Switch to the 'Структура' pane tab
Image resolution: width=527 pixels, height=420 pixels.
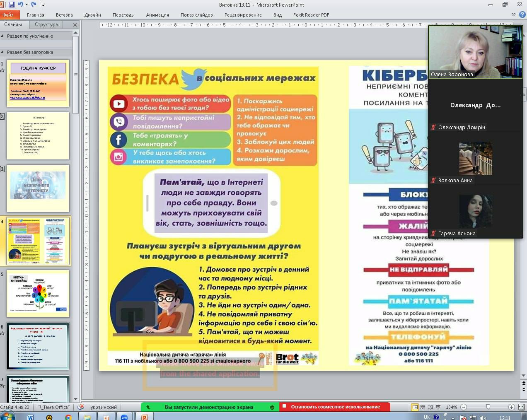coord(46,24)
